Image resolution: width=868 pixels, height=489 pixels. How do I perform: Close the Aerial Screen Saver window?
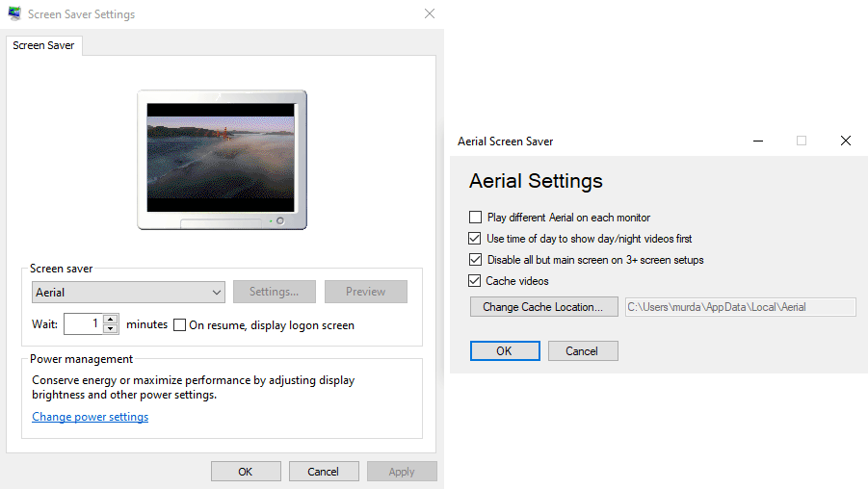click(x=846, y=142)
